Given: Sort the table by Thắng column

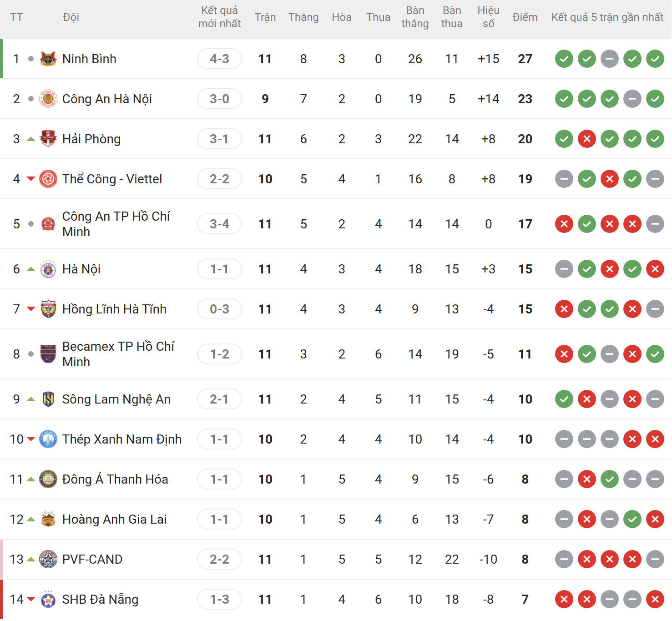Looking at the screenshot, I should tap(303, 17).
